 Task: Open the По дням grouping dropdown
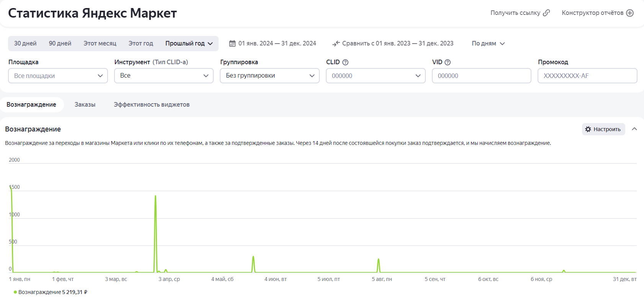pyautogui.click(x=488, y=44)
